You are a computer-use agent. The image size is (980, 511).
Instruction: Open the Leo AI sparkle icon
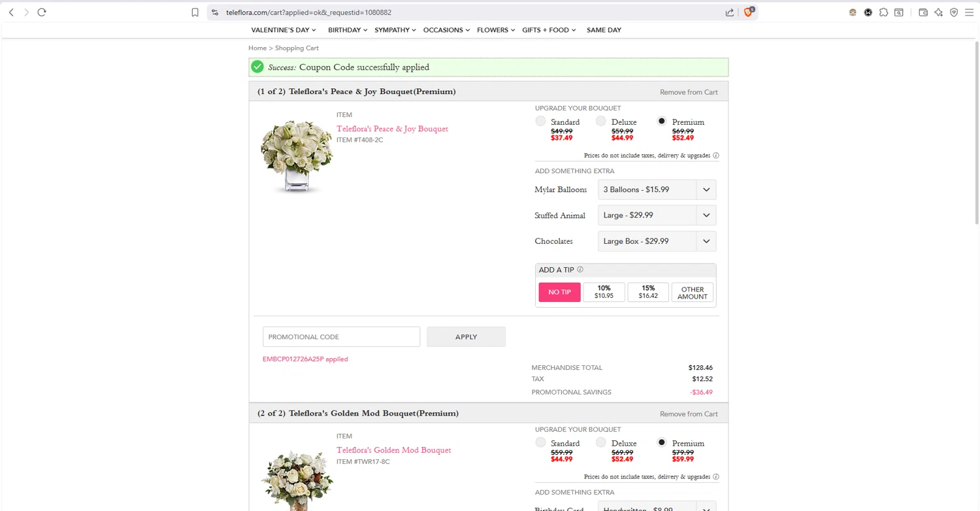click(938, 12)
